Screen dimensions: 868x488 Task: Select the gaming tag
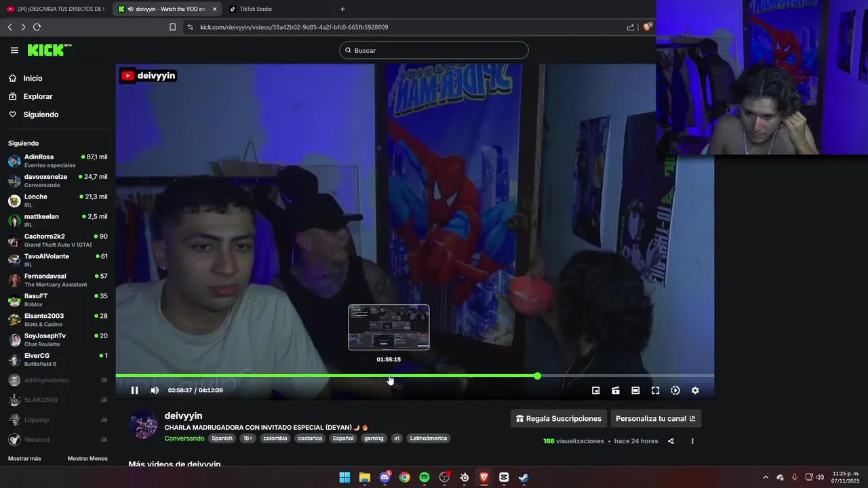(x=374, y=439)
